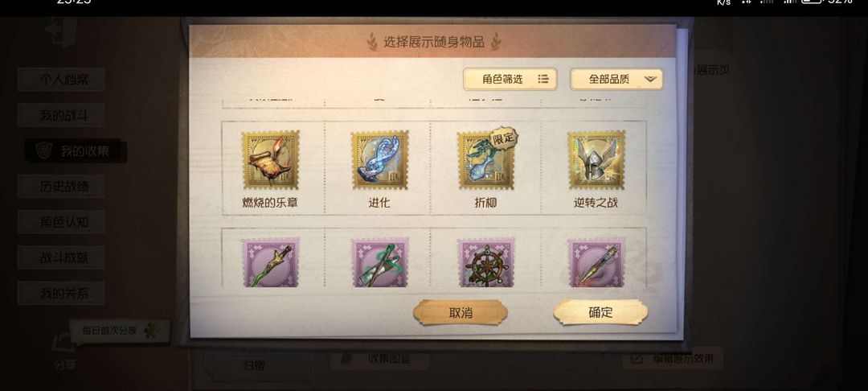Go to the 角色认知 sidebar tab

pyautogui.click(x=61, y=222)
